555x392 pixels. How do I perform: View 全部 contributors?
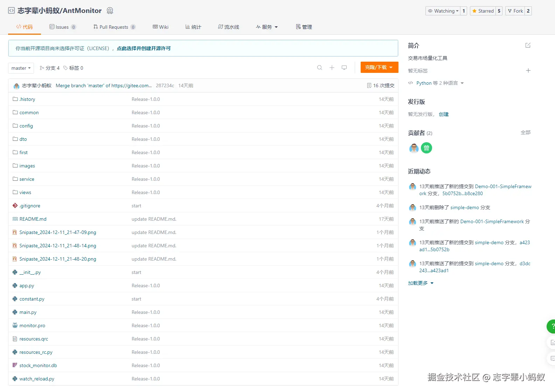[526, 132]
